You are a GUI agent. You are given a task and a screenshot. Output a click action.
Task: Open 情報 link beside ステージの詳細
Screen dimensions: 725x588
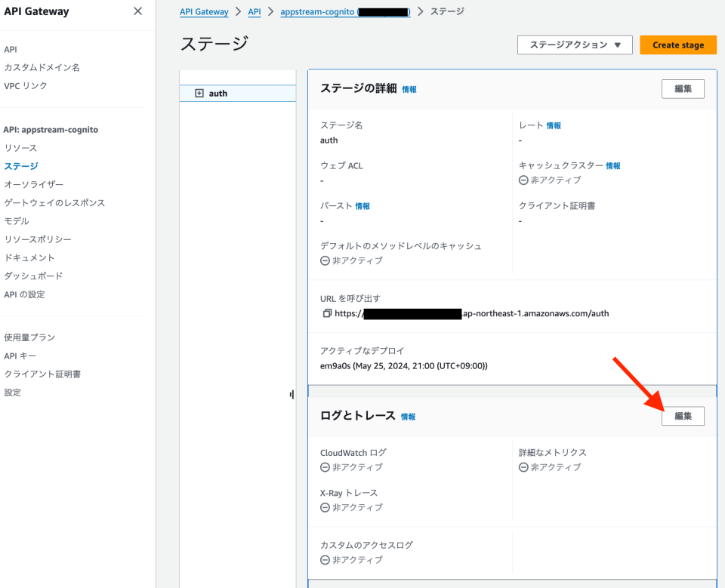click(409, 90)
